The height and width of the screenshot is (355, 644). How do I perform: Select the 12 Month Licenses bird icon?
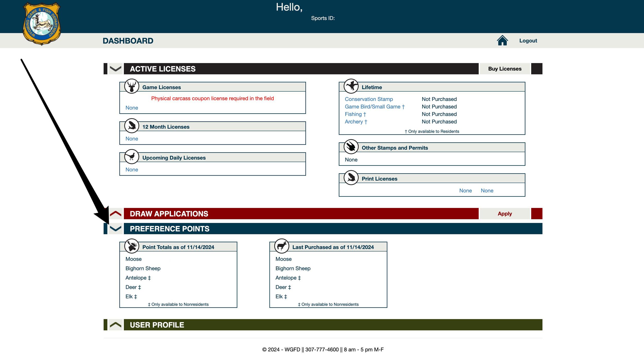coord(132,126)
